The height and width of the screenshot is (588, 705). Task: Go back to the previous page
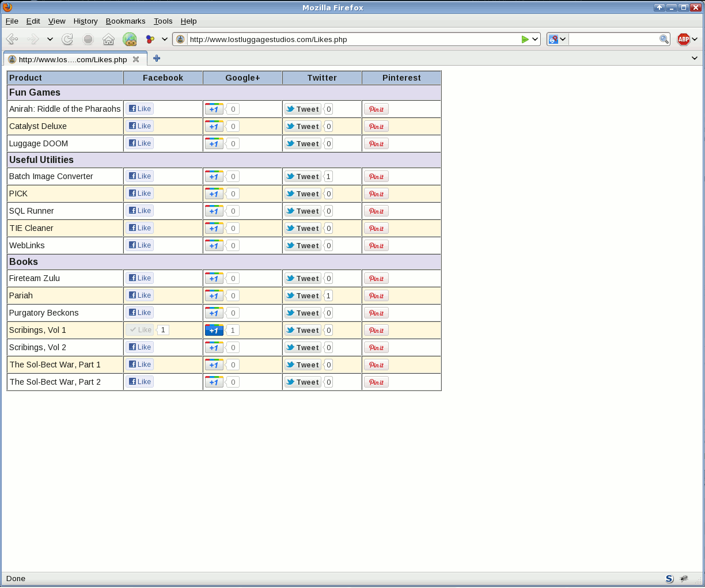click(12, 39)
